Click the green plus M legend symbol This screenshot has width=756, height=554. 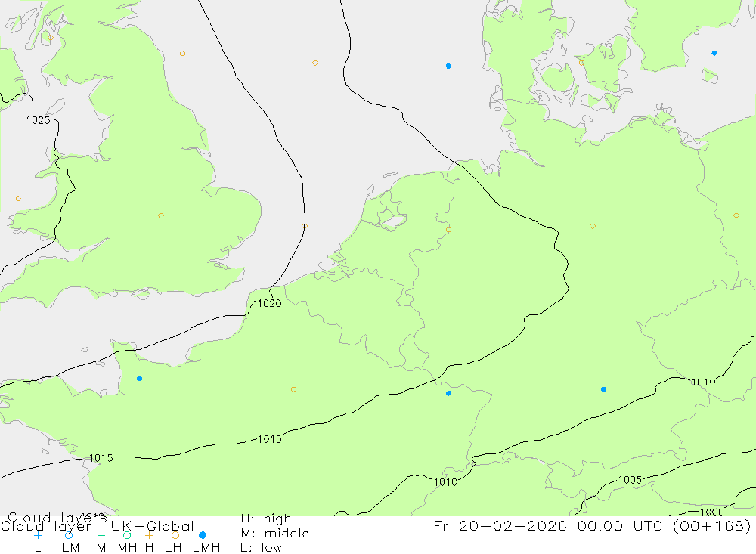(101, 535)
